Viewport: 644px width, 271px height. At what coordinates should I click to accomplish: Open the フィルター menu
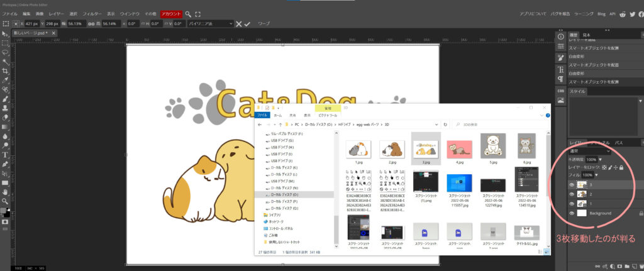[92, 13]
